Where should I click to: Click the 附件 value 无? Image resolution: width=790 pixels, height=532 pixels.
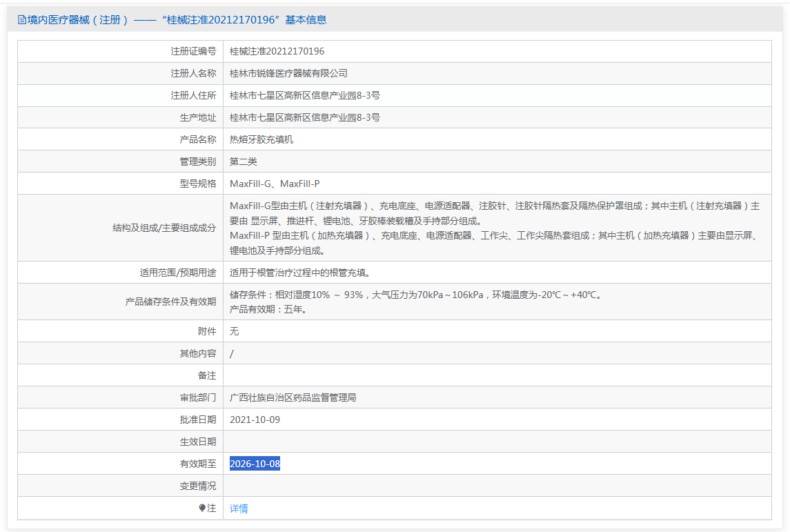point(235,331)
